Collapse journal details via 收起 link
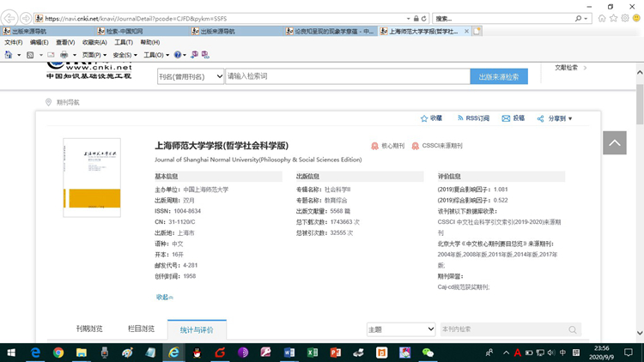The image size is (644, 362). point(164,297)
